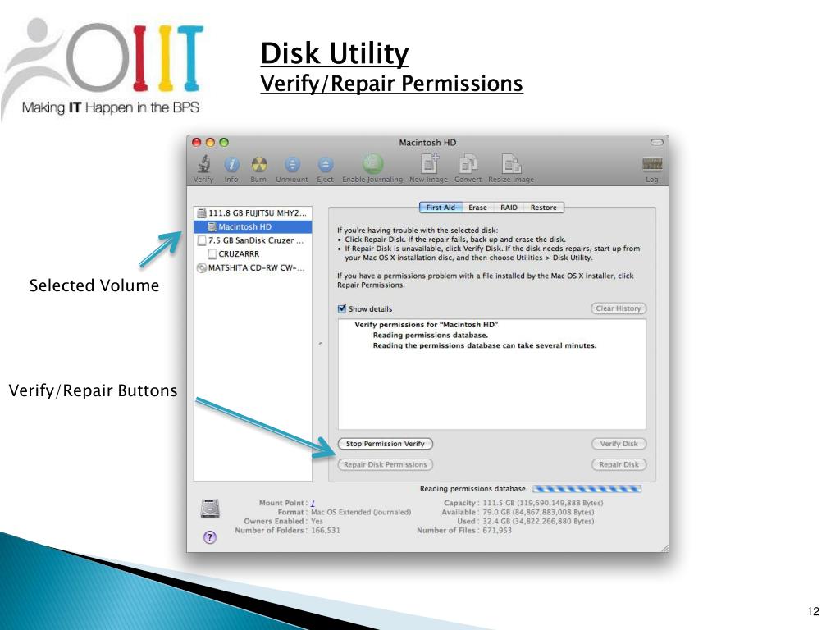
Task: Click the green zoom window button
Action: 224,143
